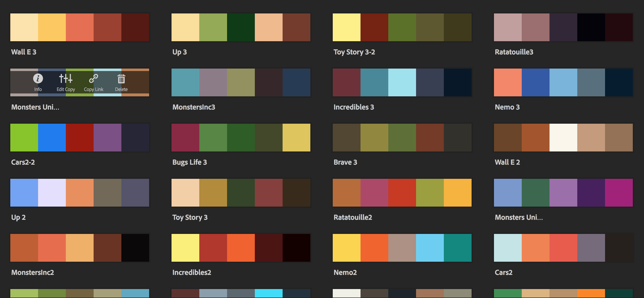Open Info for the hovered Monsters Uni palette
The height and width of the screenshot is (298, 644).
[38, 82]
